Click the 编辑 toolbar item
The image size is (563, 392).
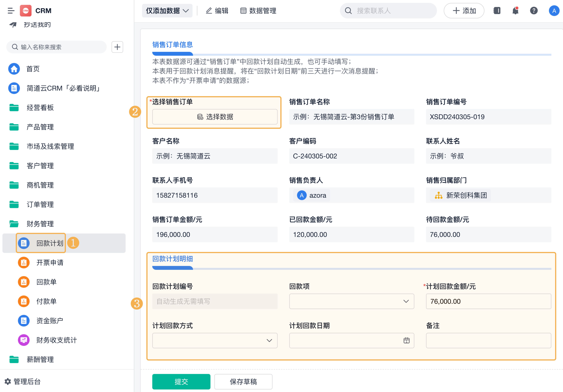pyautogui.click(x=217, y=11)
